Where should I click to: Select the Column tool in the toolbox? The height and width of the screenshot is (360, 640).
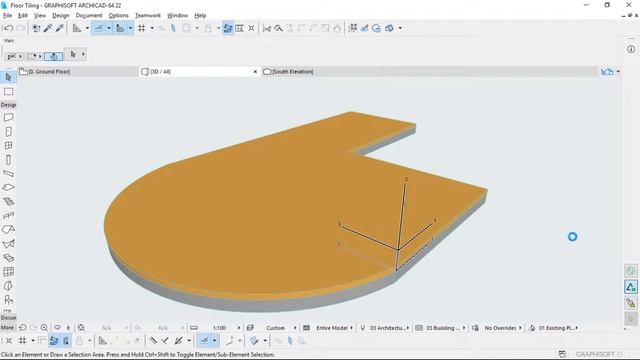(8, 160)
